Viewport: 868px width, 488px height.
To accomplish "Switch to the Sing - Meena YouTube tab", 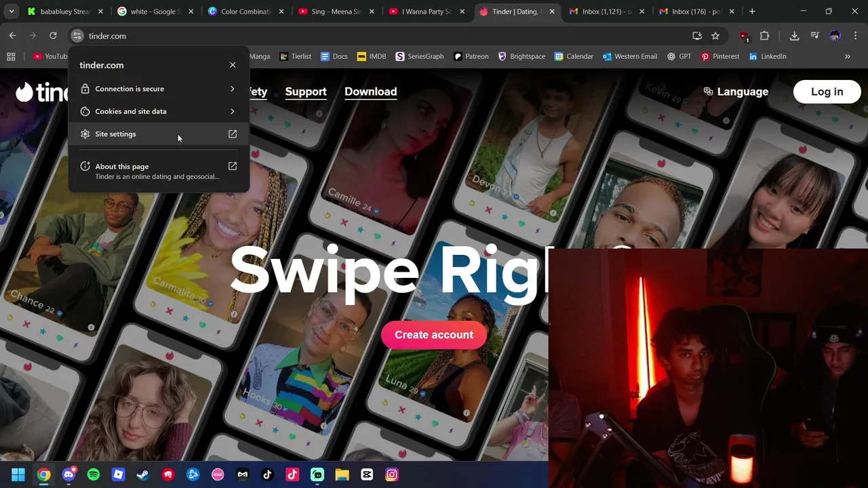I will 335,12.
